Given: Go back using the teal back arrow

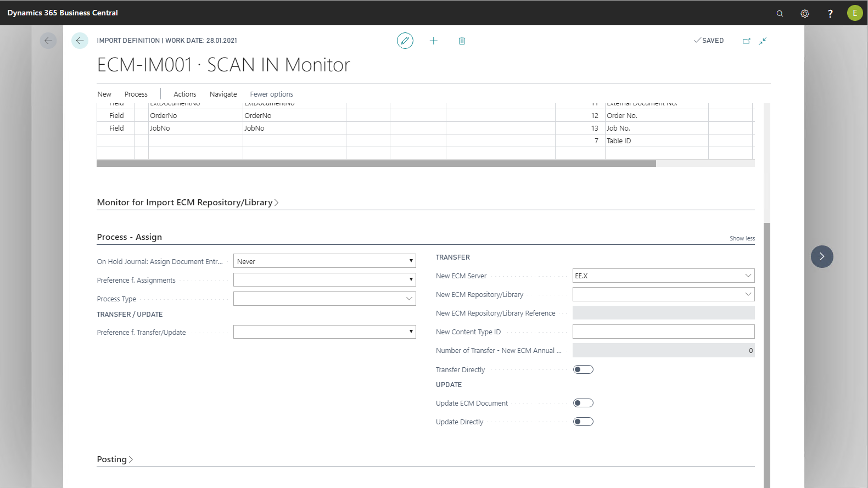Looking at the screenshot, I should 80,41.
